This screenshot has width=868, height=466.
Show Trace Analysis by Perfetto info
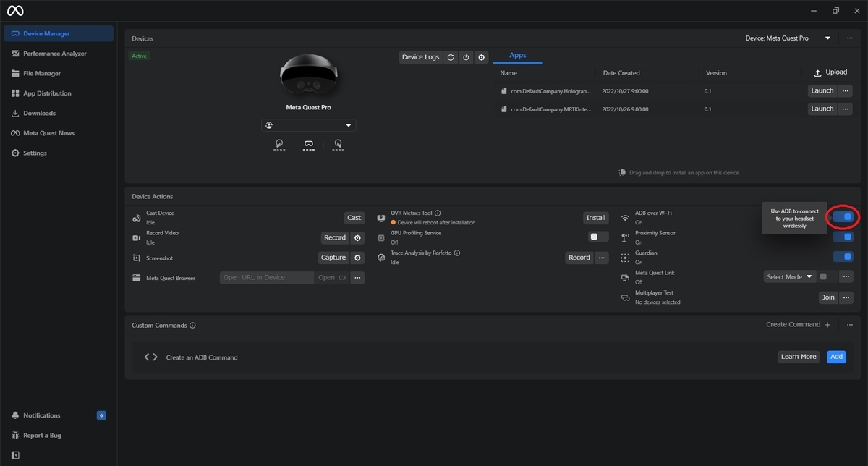pos(457,253)
